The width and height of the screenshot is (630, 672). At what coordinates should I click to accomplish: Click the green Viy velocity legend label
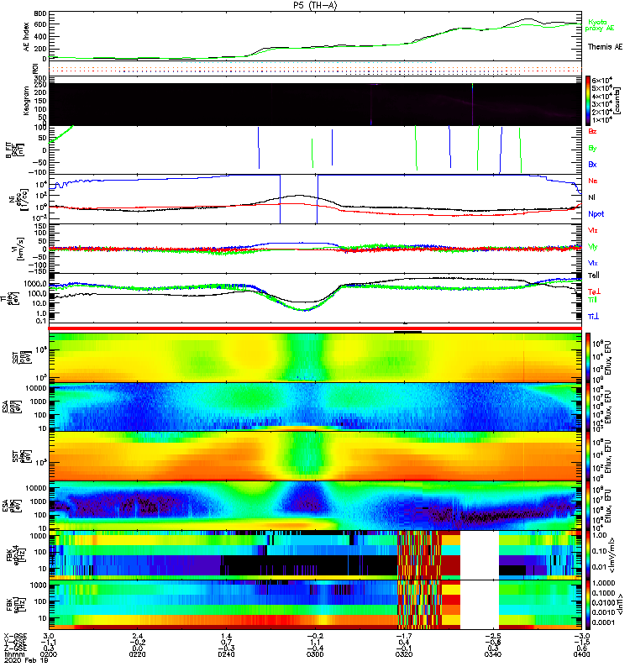(x=593, y=246)
